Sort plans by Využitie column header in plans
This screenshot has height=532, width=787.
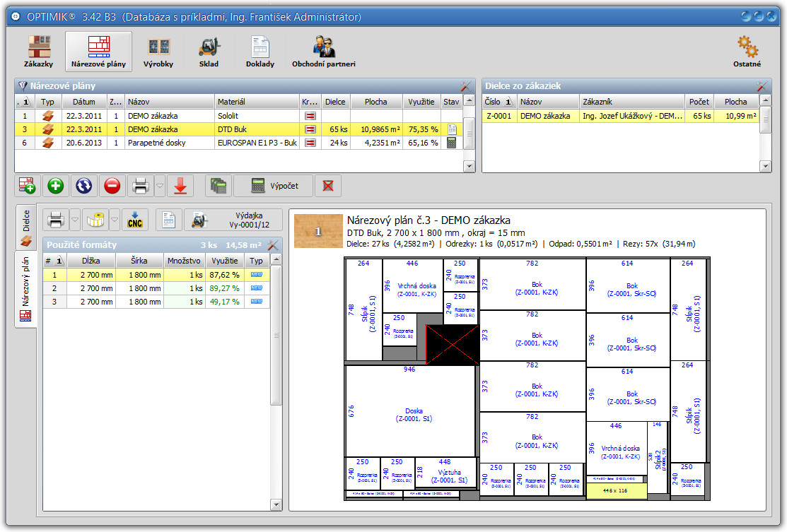421,102
